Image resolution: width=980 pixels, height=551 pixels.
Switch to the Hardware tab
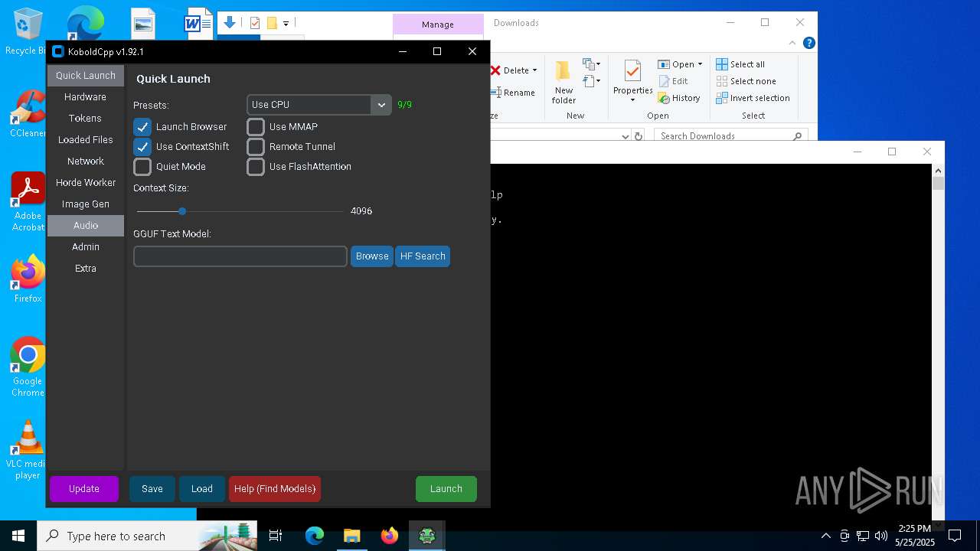pos(86,97)
